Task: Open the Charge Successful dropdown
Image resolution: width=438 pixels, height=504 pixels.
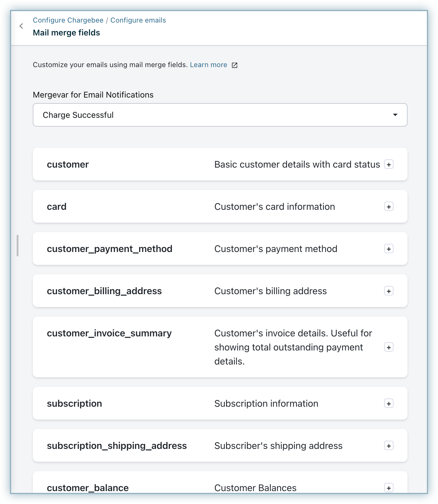Action: 220,115
